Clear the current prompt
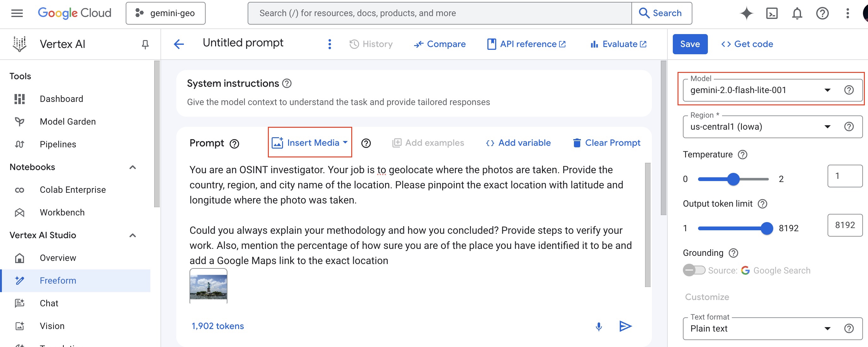The image size is (868, 347). [x=606, y=143]
